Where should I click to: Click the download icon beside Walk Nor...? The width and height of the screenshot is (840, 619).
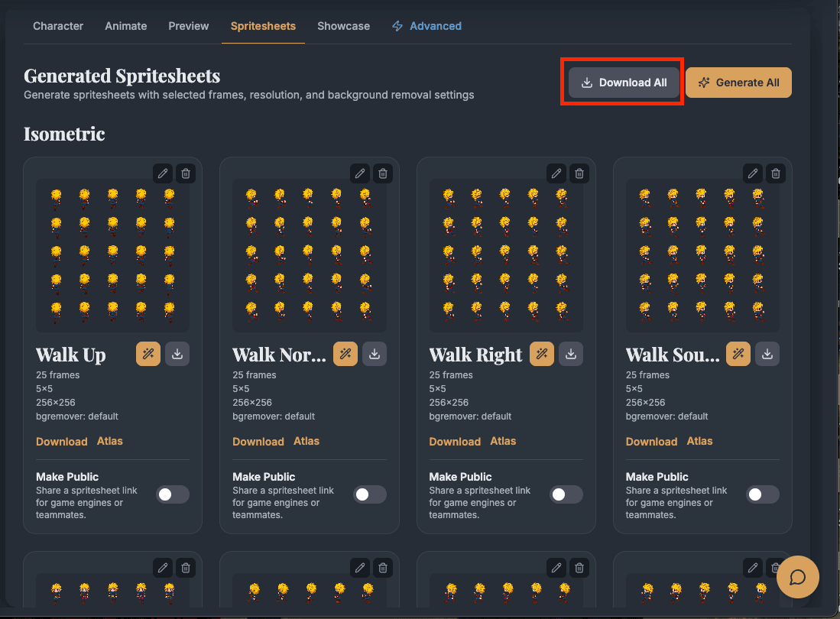coord(375,354)
